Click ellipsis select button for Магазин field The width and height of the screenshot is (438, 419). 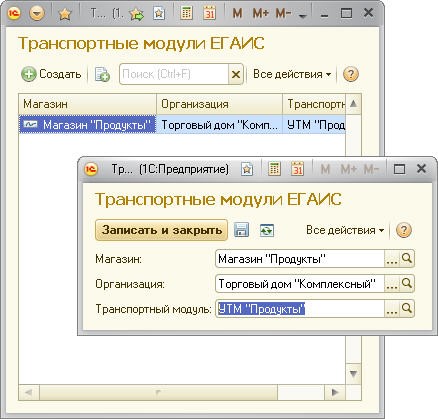pos(392,259)
